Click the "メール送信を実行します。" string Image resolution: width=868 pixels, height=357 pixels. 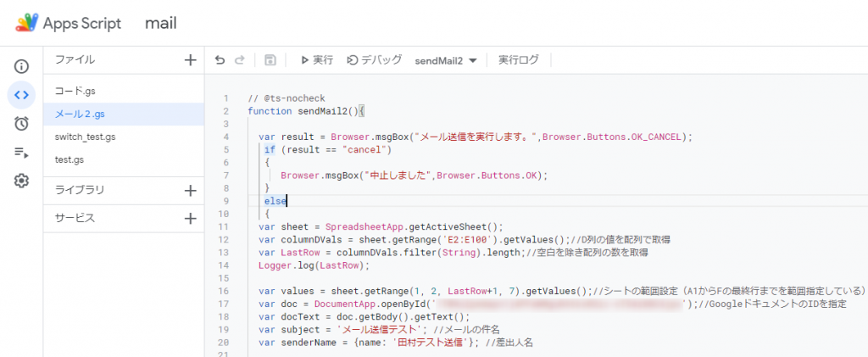pos(476,137)
